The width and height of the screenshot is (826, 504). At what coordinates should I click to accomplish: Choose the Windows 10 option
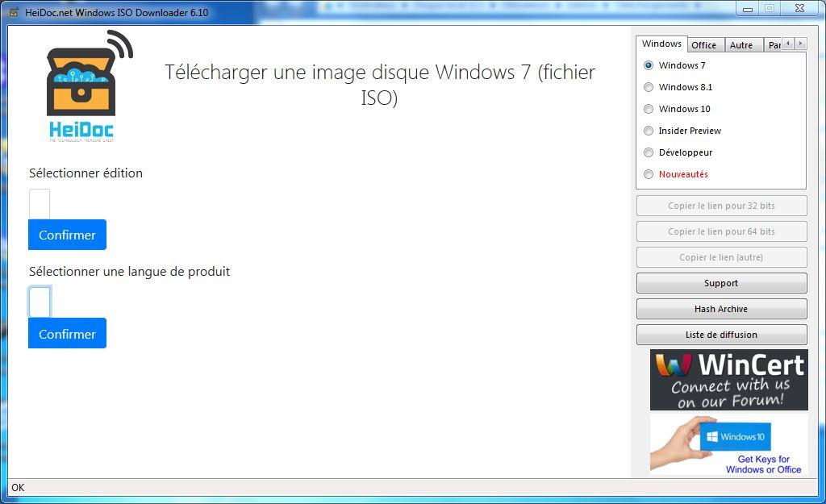649,109
